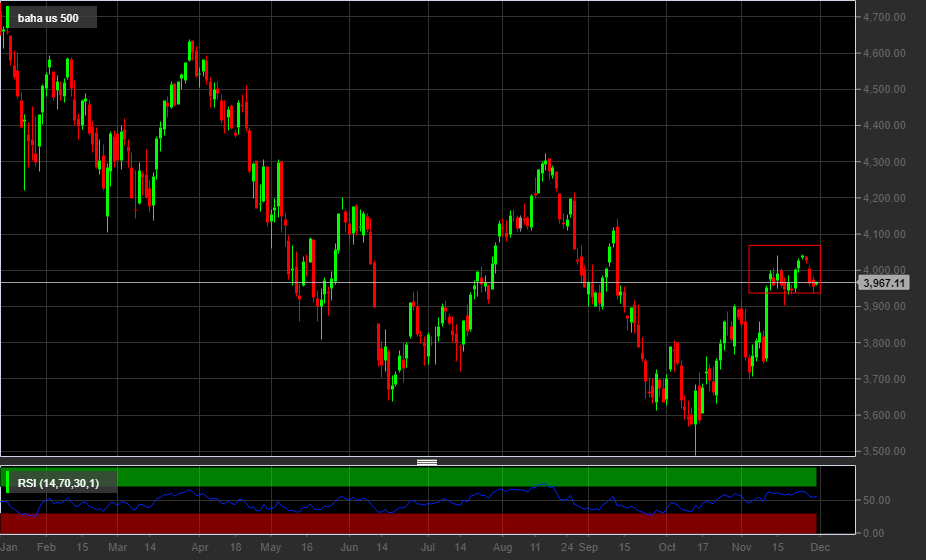The width and height of the screenshot is (926, 560).
Task: Click the 4,600.00 price axis label
Action: (884, 53)
